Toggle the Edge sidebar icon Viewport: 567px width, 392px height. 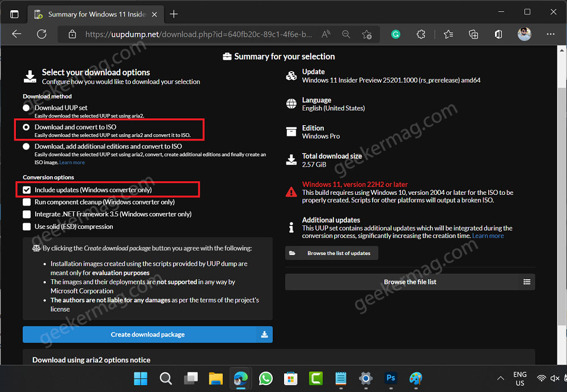498,35
